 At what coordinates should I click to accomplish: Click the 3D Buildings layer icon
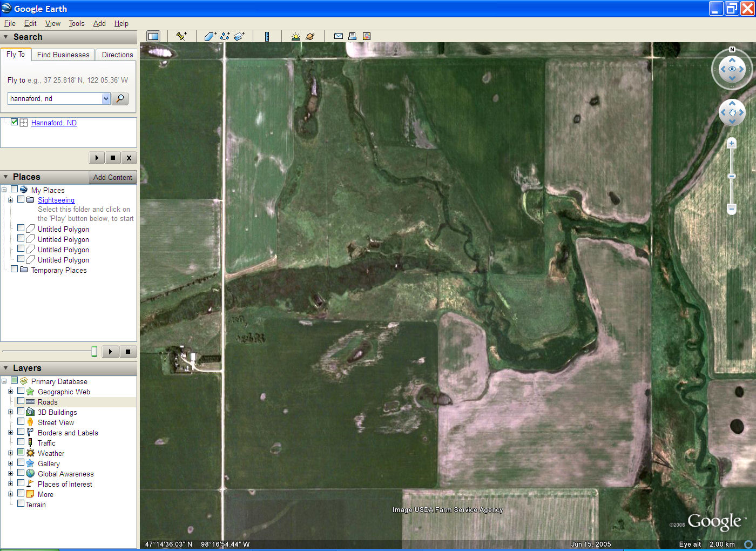coord(30,412)
